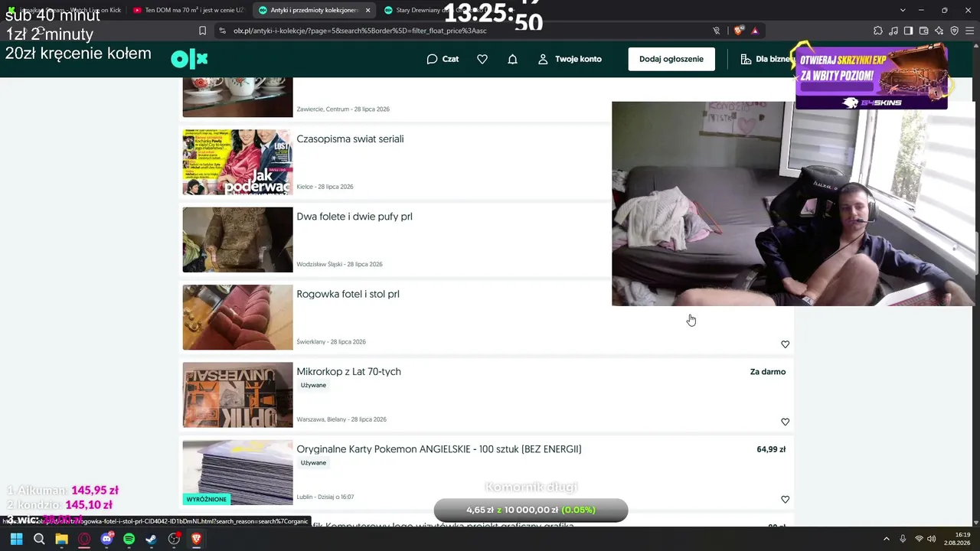Bookmark this page in the address bar
This screenshot has width=980, height=551.
click(202, 31)
